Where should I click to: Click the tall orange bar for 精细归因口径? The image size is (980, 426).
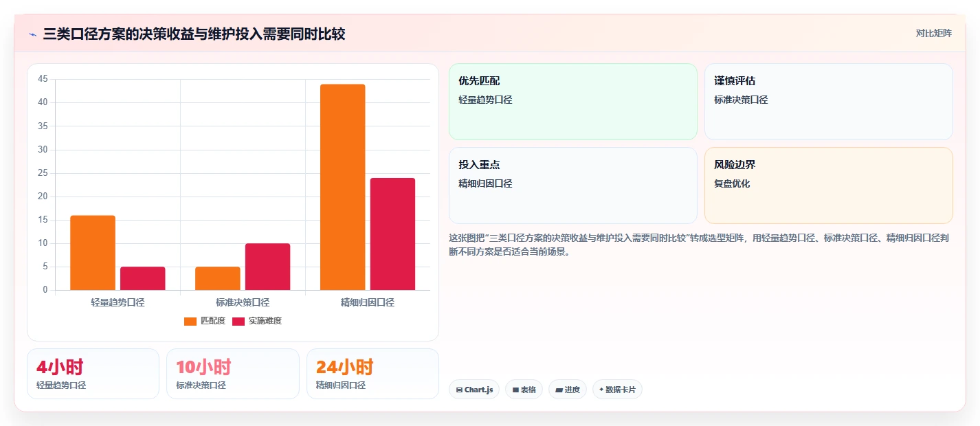pos(343,187)
